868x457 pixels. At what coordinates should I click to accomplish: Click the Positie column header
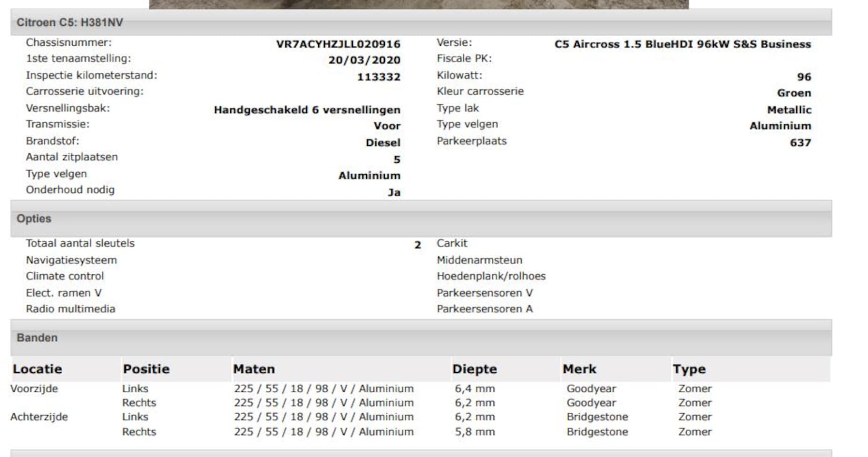(146, 369)
